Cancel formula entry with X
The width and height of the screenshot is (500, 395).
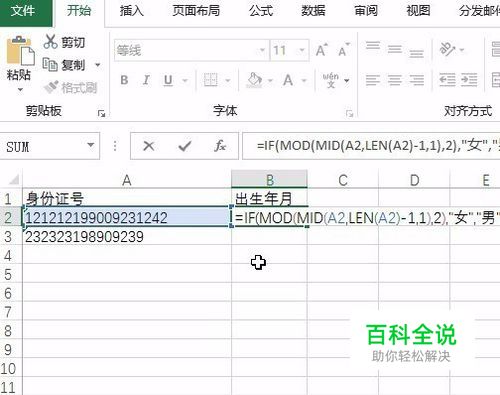pyautogui.click(x=149, y=146)
